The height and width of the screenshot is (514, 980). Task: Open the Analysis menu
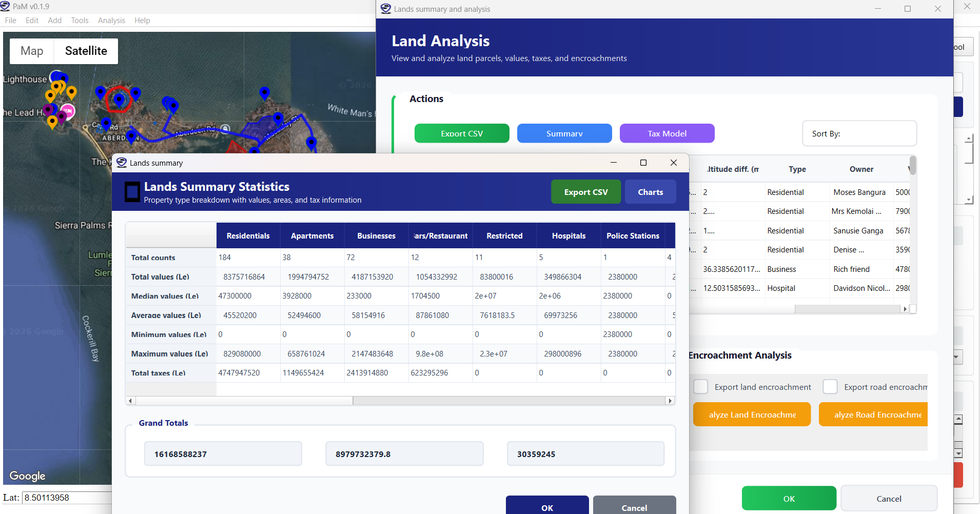pyautogui.click(x=111, y=21)
